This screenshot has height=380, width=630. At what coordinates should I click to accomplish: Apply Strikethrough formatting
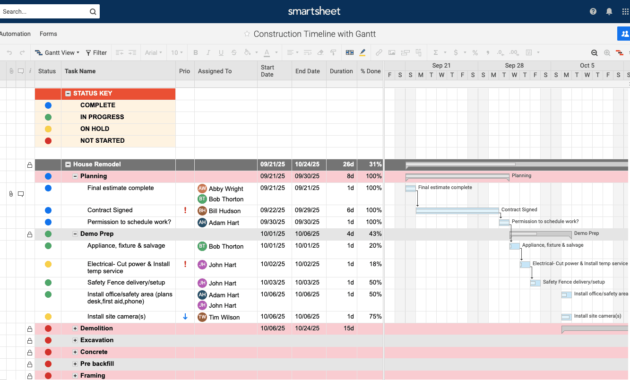234,53
